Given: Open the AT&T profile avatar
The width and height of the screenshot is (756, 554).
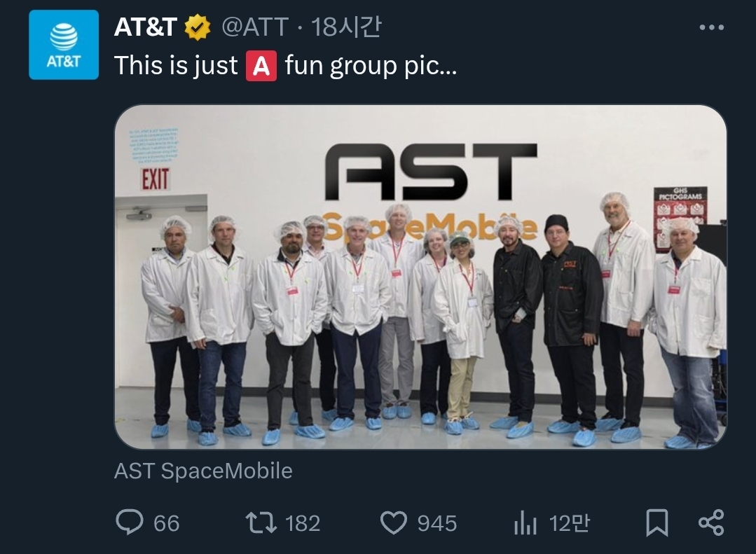Looking at the screenshot, I should tap(64, 44).
